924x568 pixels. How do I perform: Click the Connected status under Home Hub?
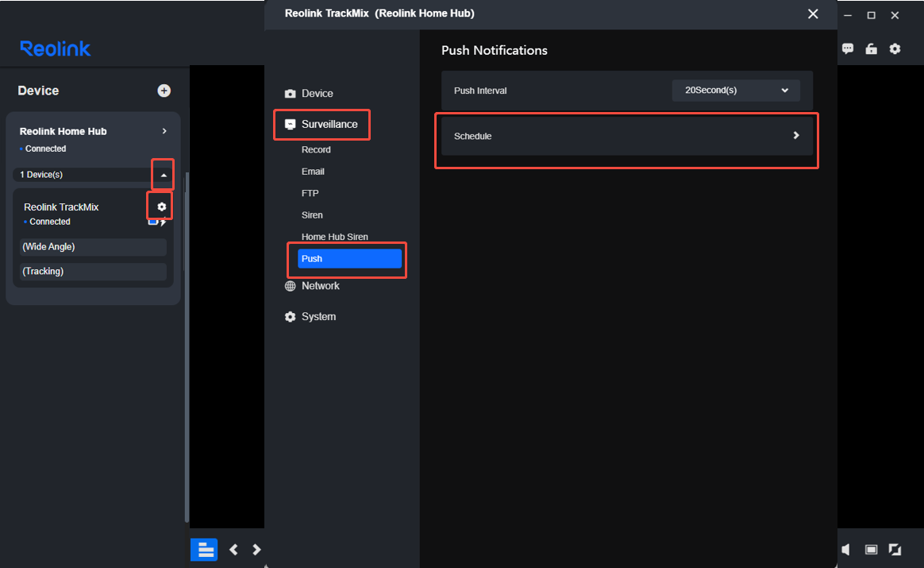[45, 149]
